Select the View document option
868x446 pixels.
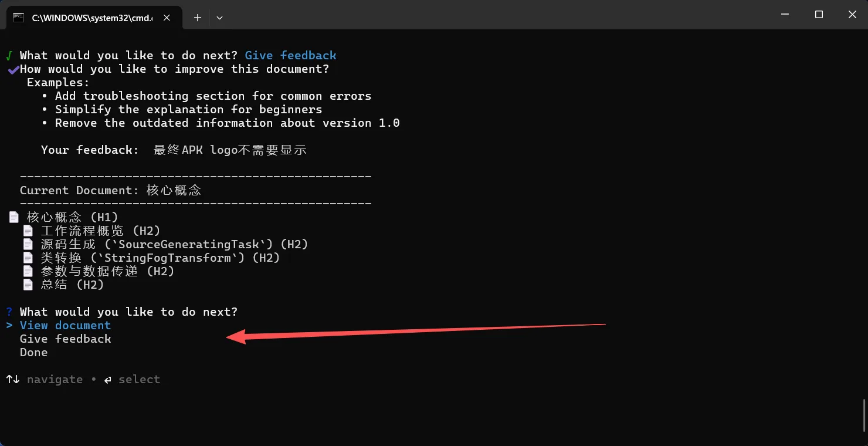tap(65, 325)
